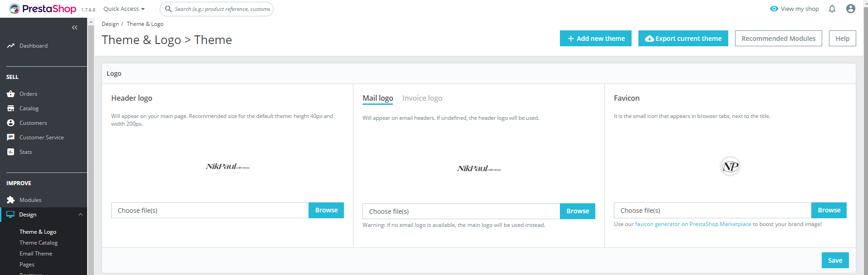Click the View my shop eye icon
This screenshot has height=275, width=868.
[x=774, y=9]
